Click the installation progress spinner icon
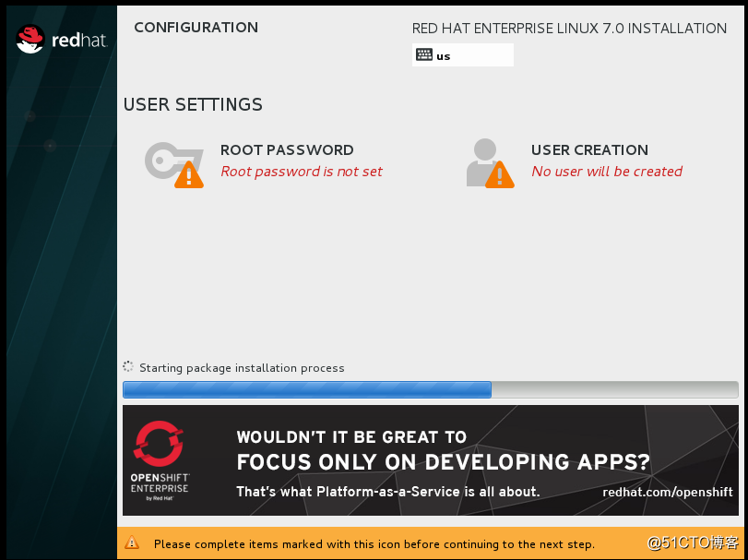The image size is (748, 560). [x=128, y=366]
